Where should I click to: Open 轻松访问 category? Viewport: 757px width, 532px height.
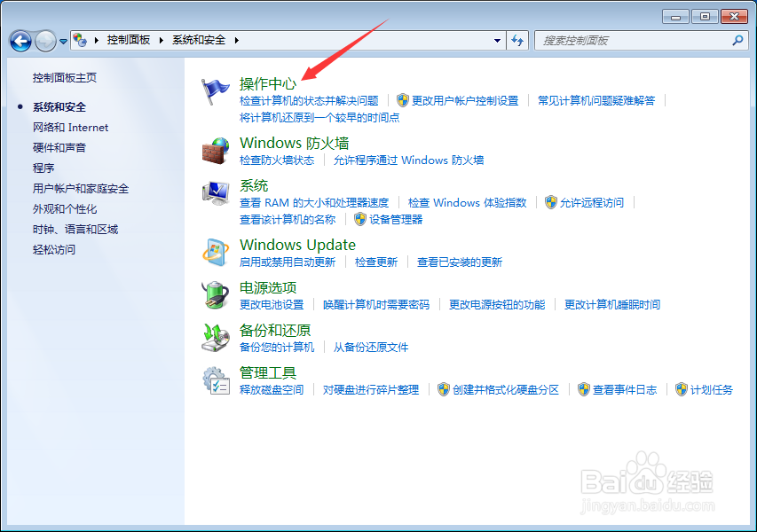(54, 249)
